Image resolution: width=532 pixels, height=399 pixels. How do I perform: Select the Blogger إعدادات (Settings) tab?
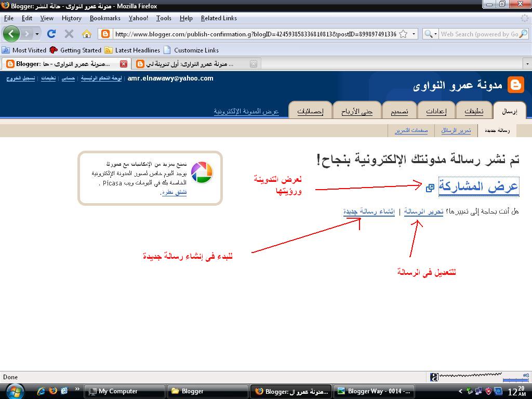click(x=436, y=111)
